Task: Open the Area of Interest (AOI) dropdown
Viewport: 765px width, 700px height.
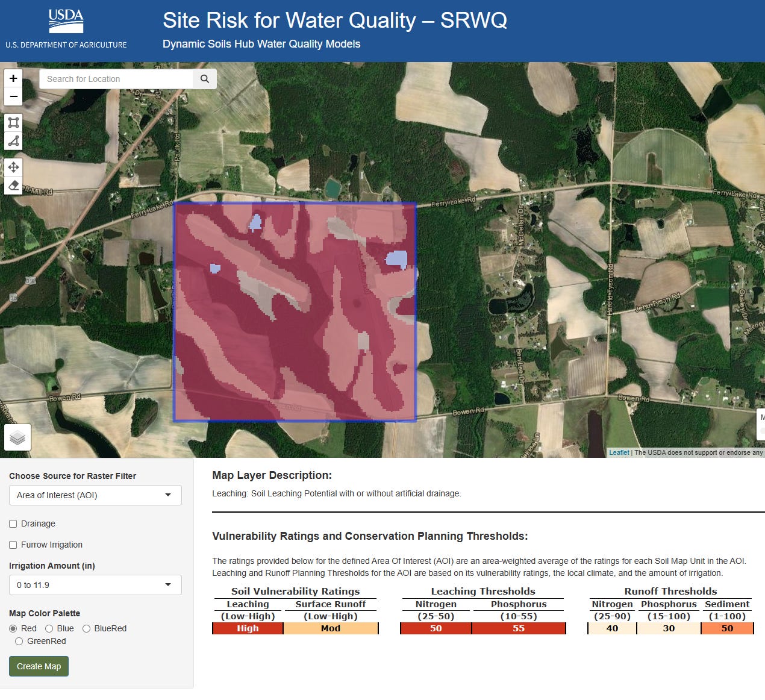Action: pos(95,495)
